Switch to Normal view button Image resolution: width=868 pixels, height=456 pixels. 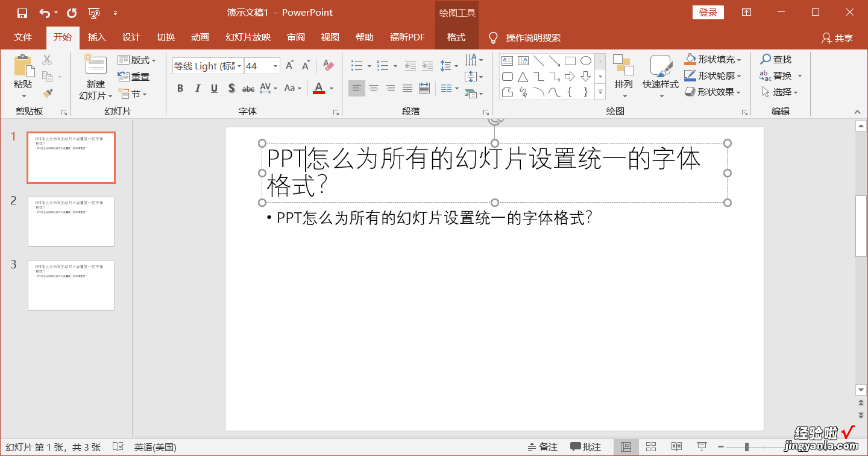tap(626, 447)
